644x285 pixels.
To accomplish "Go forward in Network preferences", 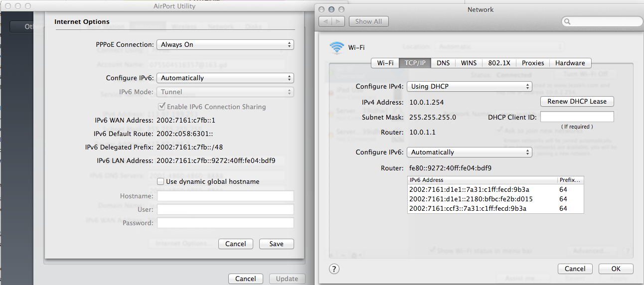I will (338, 21).
